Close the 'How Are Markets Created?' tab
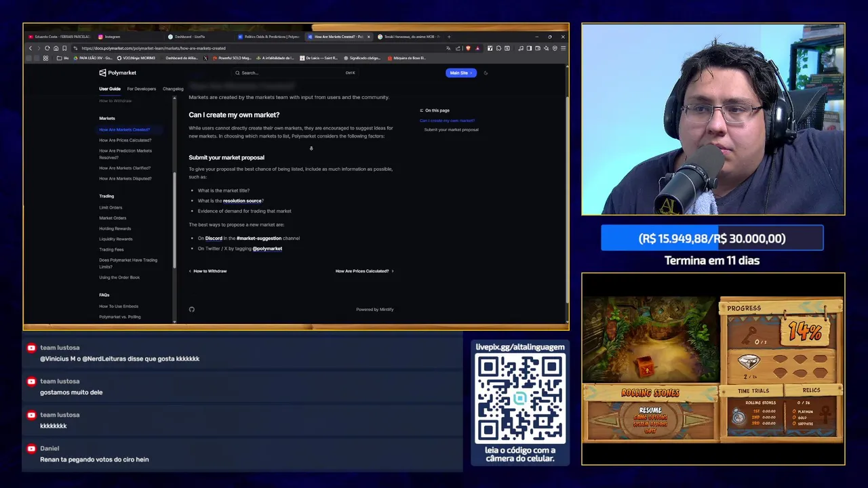Viewport: 868px width, 488px height. 369,37
